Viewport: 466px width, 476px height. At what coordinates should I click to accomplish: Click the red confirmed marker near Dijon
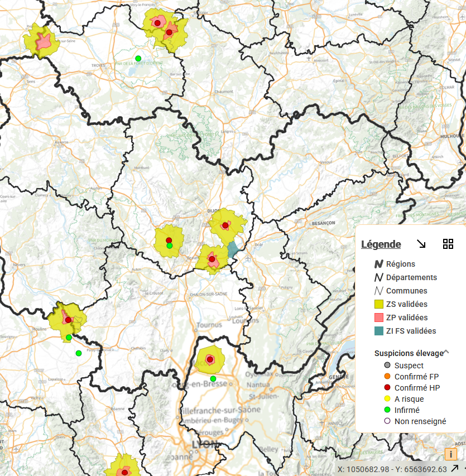[x=225, y=225]
